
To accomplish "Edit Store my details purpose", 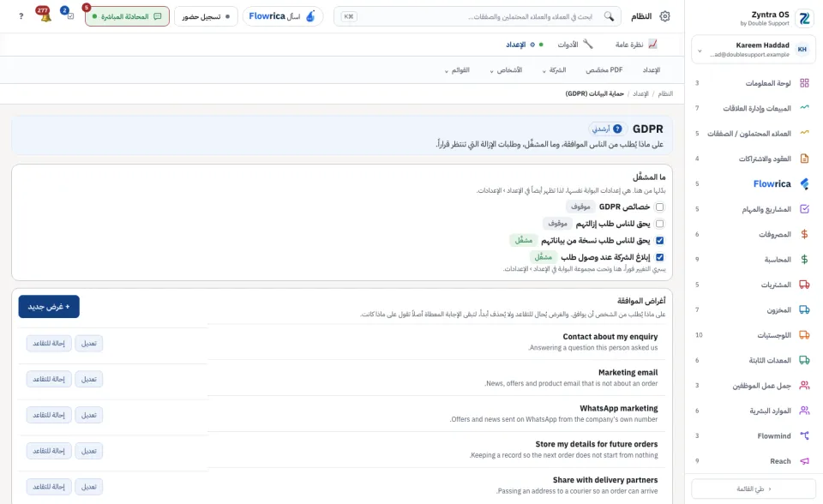I will [88, 451].
